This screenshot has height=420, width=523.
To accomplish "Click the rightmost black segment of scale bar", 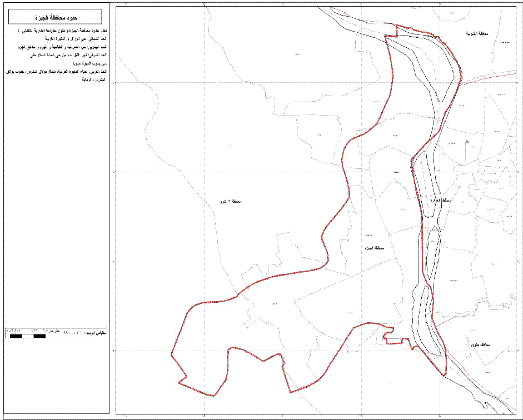I will (39, 337).
